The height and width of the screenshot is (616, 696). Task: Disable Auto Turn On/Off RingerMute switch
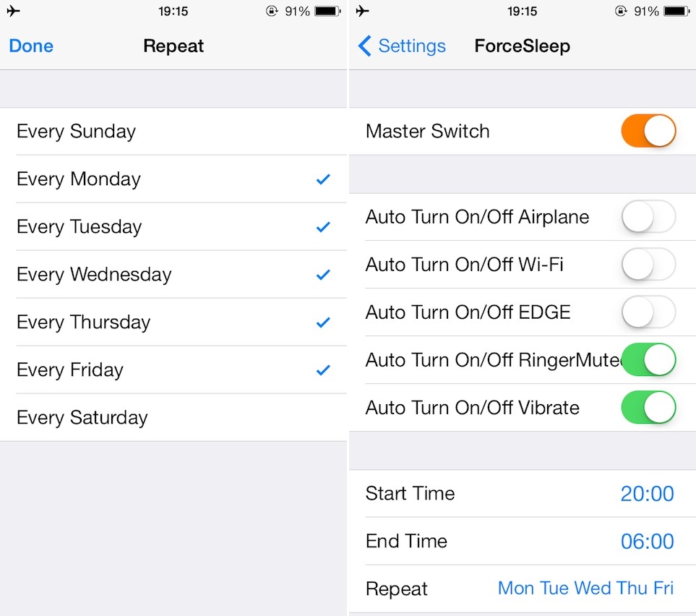648,360
